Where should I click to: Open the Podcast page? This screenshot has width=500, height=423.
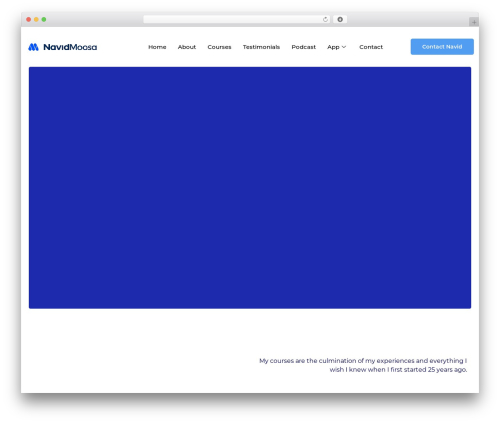pos(303,47)
